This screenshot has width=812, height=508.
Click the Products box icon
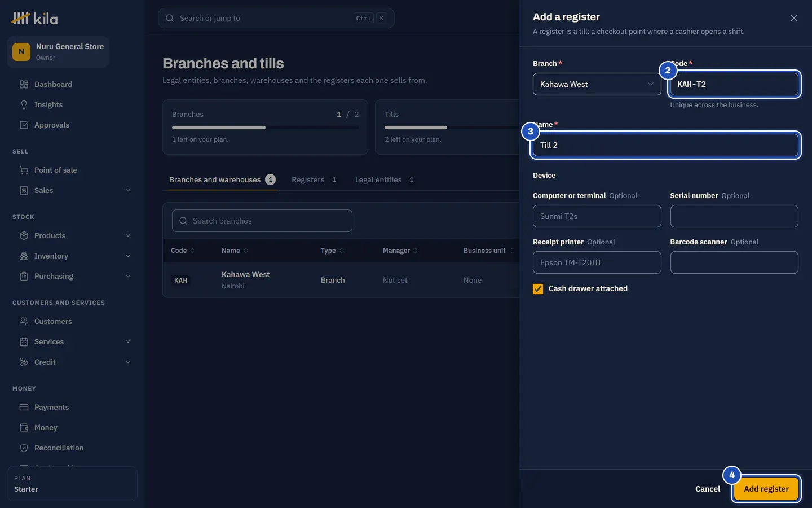24,236
